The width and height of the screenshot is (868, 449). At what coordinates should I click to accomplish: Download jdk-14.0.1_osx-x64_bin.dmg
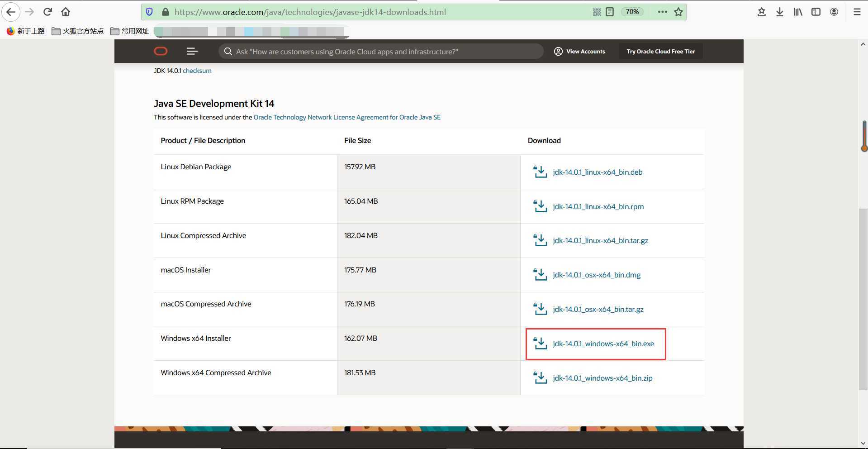tap(597, 275)
